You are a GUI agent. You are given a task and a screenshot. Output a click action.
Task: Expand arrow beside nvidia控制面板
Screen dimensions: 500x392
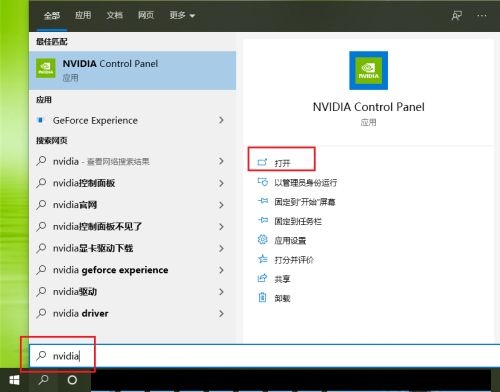click(221, 183)
